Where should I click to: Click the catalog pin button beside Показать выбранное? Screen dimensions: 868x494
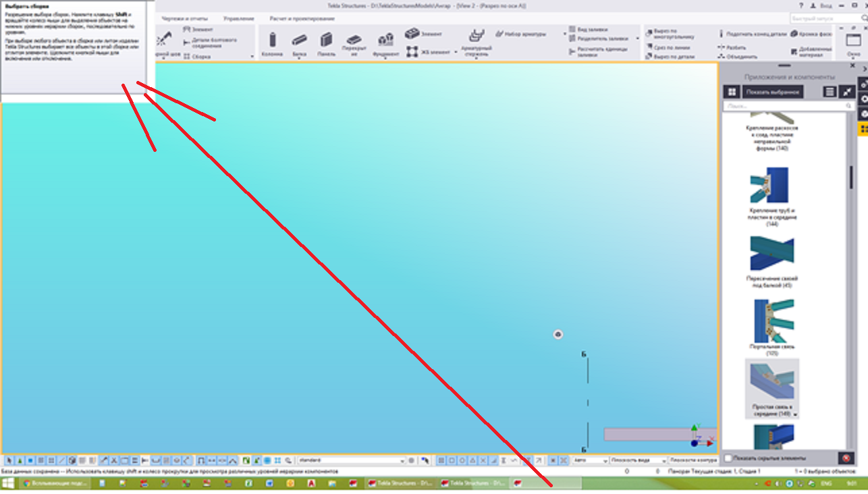pyautogui.click(x=847, y=92)
